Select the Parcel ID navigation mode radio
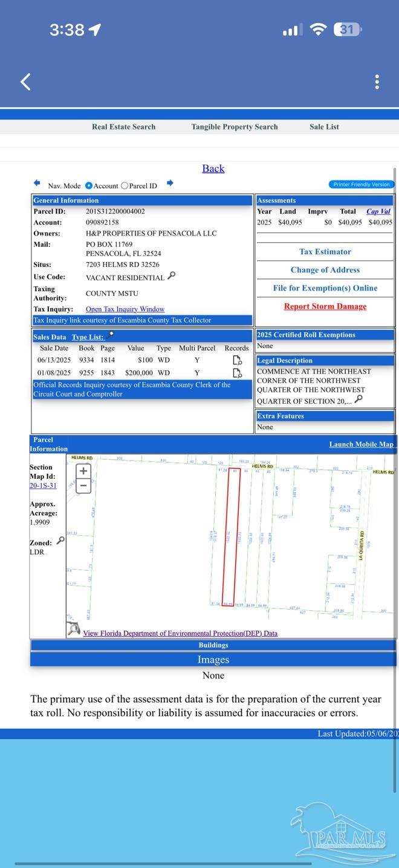Image resolution: width=399 pixels, height=868 pixels. 125,186
